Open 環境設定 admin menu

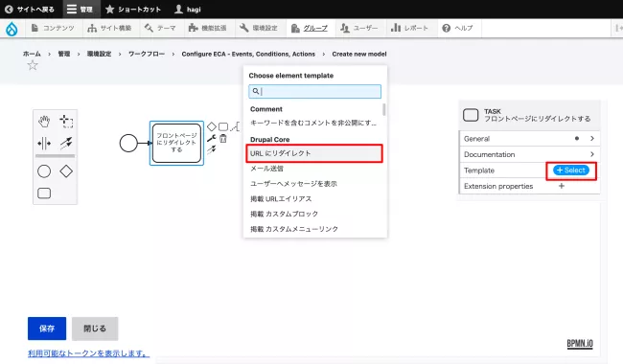259,28
